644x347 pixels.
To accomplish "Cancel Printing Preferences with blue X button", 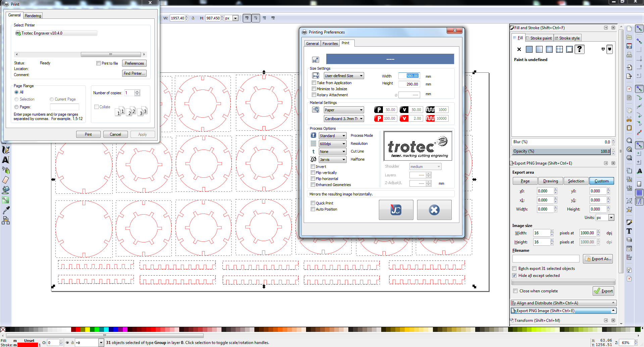I will [434, 210].
